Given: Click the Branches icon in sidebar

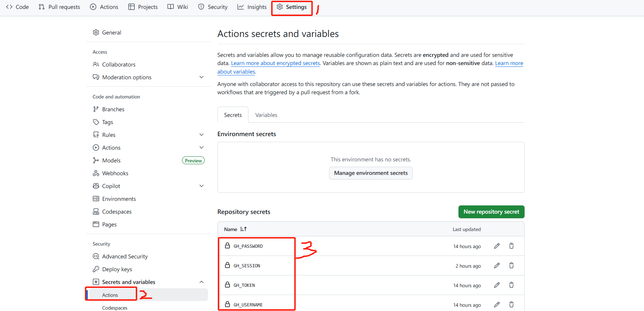Looking at the screenshot, I should 96,109.
